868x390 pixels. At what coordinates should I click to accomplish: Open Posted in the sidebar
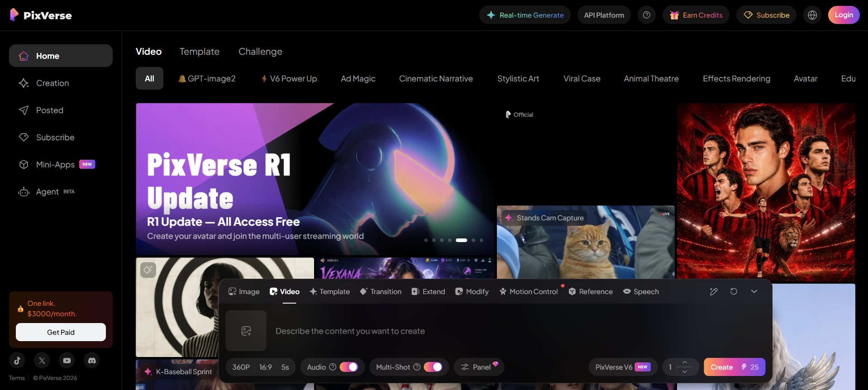pos(61,110)
